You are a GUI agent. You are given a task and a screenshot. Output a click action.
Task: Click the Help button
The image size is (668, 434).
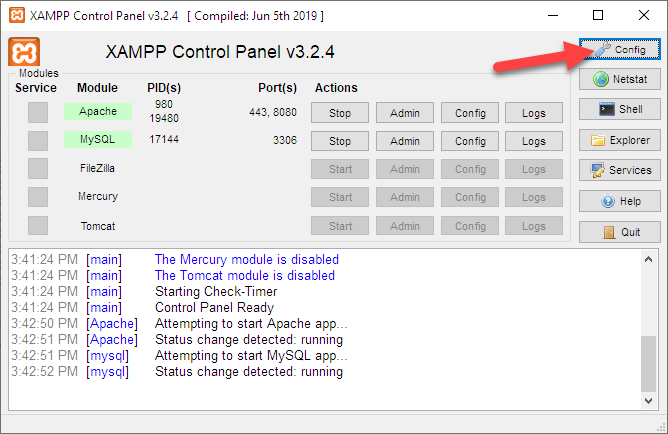point(619,201)
